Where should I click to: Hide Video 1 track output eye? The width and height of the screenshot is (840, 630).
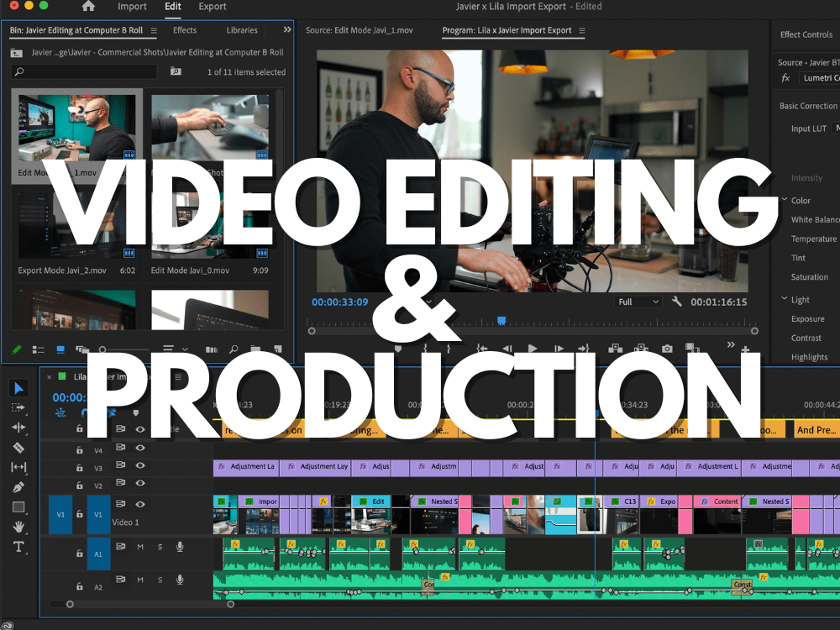click(140, 504)
